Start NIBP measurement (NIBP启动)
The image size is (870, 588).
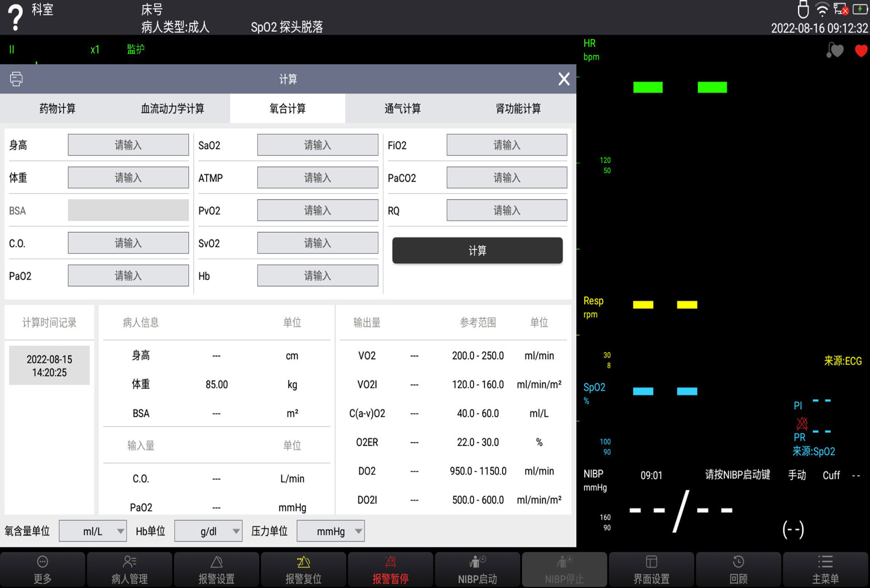coord(477,569)
